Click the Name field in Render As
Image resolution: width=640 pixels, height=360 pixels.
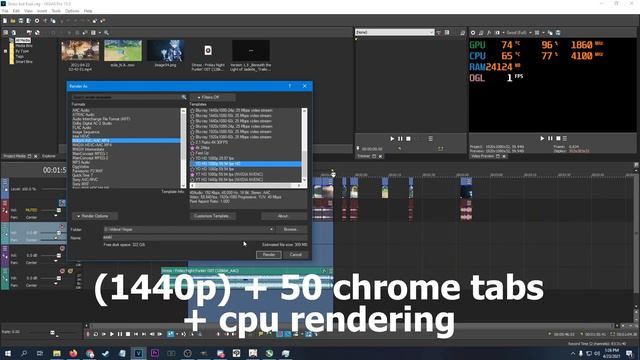[205, 237]
